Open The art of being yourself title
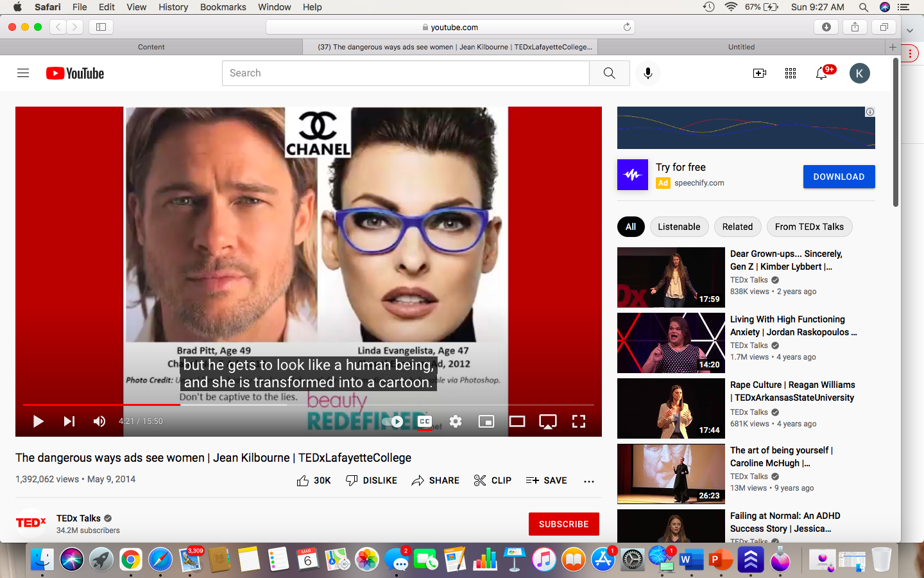Viewport: 924px width, 578px height. (782, 457)
